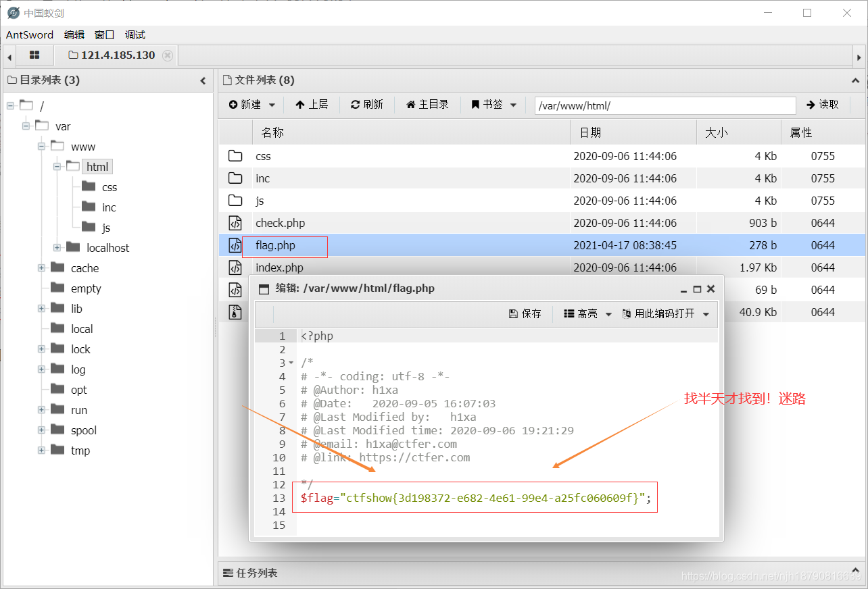
Task: Close the flag.php editor window
Action: (710, 288)
